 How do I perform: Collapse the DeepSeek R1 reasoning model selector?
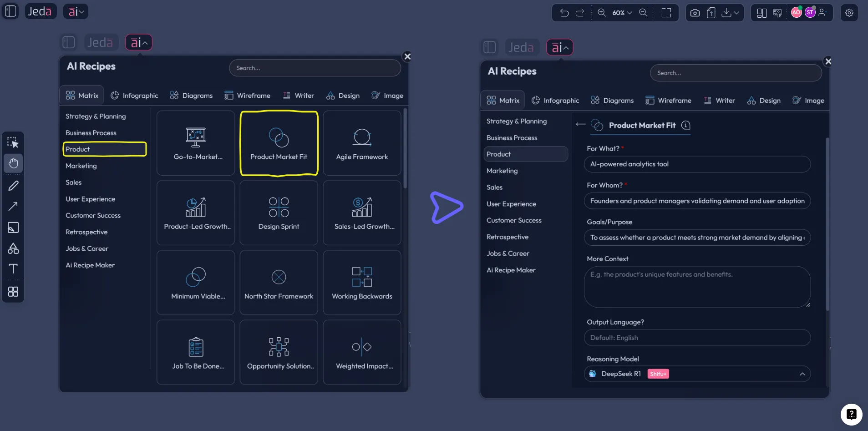point(802,374)
